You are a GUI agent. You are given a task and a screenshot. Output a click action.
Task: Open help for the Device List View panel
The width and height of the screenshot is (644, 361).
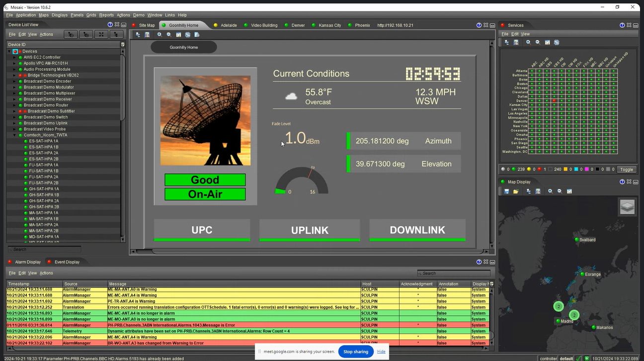(110, 24)
